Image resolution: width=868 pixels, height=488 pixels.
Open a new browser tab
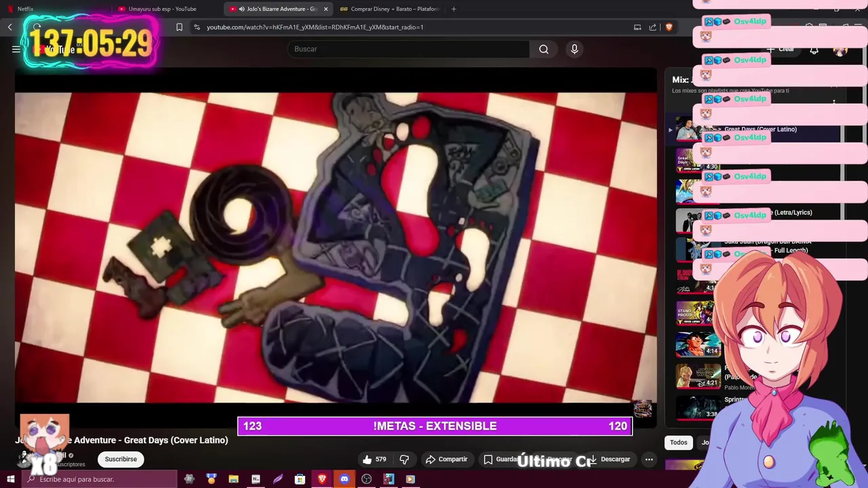[454, 9]
